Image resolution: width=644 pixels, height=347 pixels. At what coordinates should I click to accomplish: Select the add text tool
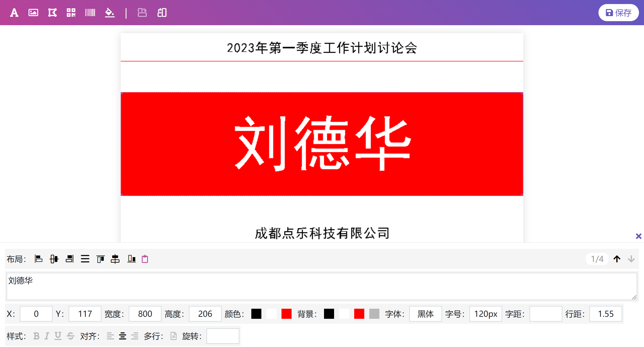[x=14, y=13]
